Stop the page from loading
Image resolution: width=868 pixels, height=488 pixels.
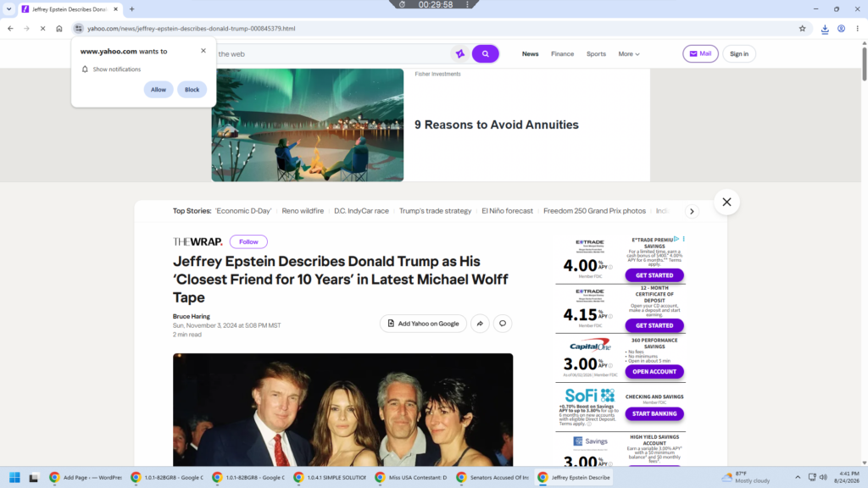coord(42,28)
